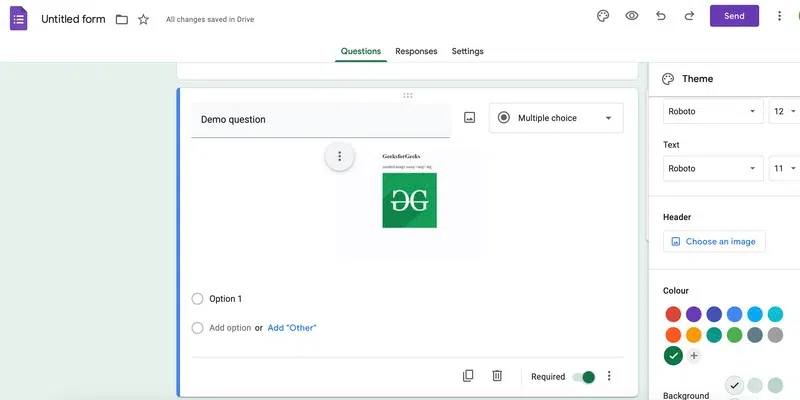The height and width of the screenshot is (400, 800).
Task: Duplicate the Demo question
Action: click(468, 376)
